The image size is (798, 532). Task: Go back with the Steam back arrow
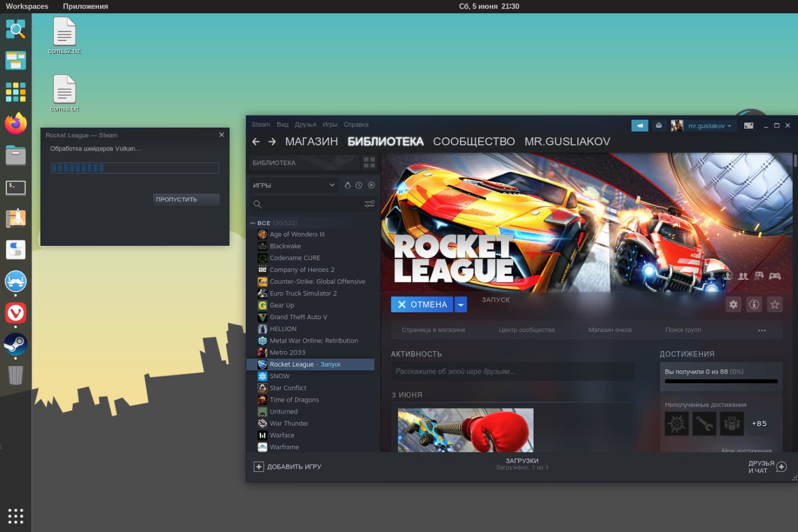[x=256, y=142]
